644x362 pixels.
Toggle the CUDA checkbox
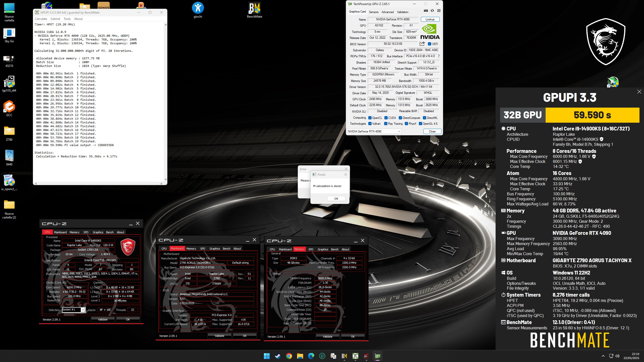[386, 118]
